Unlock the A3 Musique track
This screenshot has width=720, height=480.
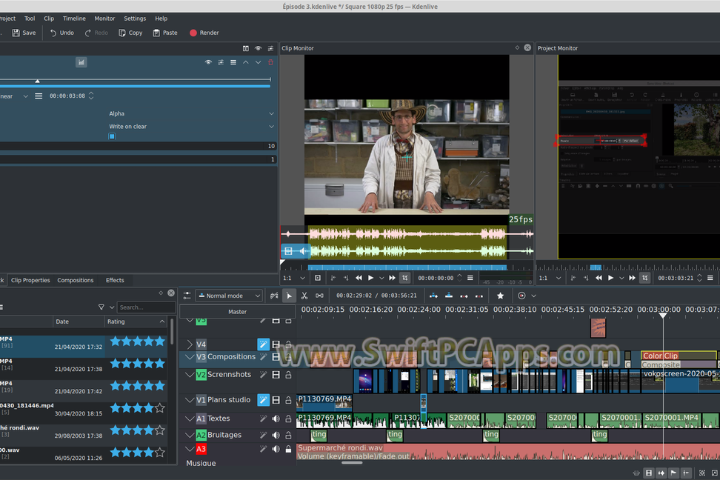288,449
